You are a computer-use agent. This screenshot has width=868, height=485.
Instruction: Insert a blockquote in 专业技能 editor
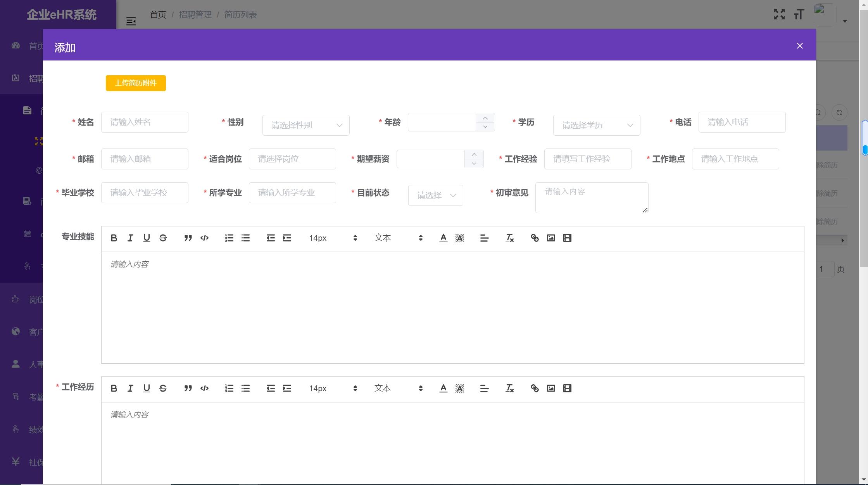click(x=188, y=238)
